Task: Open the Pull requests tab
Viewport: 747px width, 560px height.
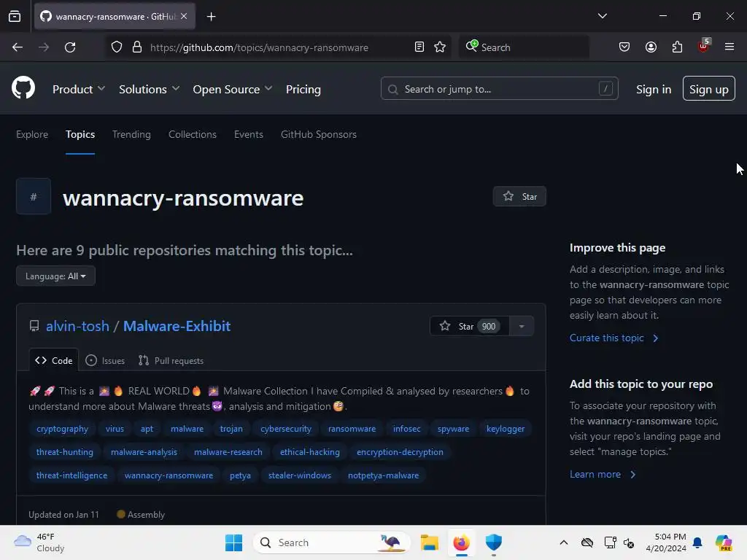Action: (171, 360)
